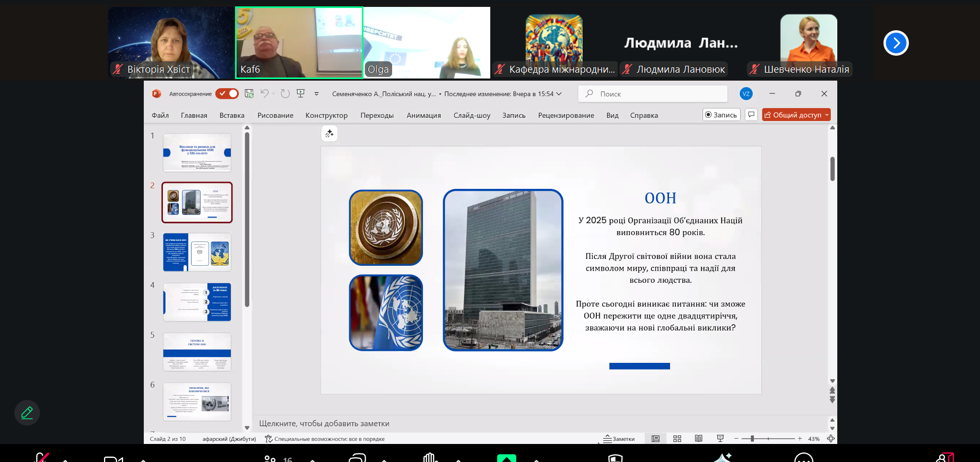Open the Designer ideas icon above slide
Screen dimensions: 980x462
[x=329, y=134]
